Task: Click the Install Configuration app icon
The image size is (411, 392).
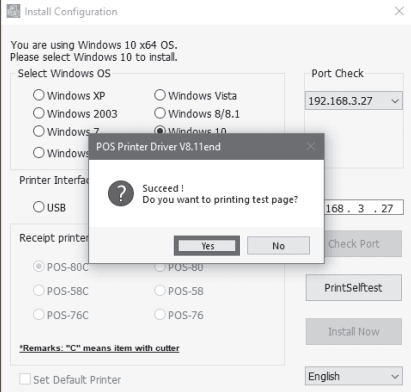Action: tap(13, 11)
